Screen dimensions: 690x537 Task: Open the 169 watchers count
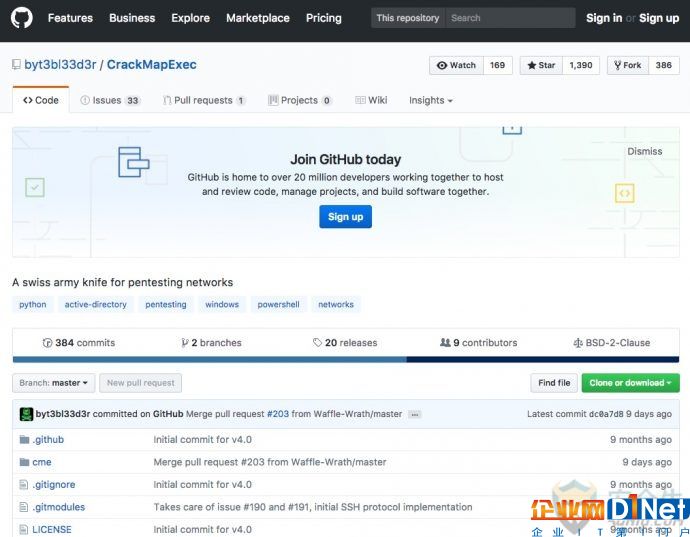[x=497, y=65]
